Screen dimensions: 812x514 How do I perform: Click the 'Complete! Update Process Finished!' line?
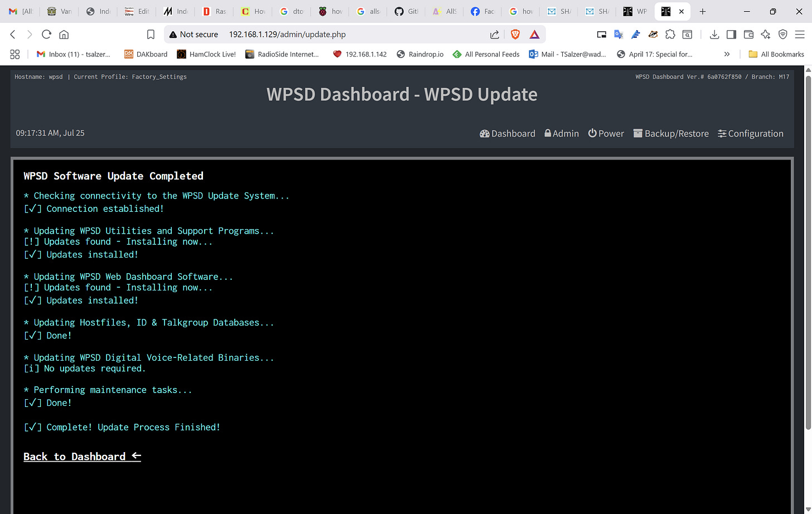click(x=122, y=427)
